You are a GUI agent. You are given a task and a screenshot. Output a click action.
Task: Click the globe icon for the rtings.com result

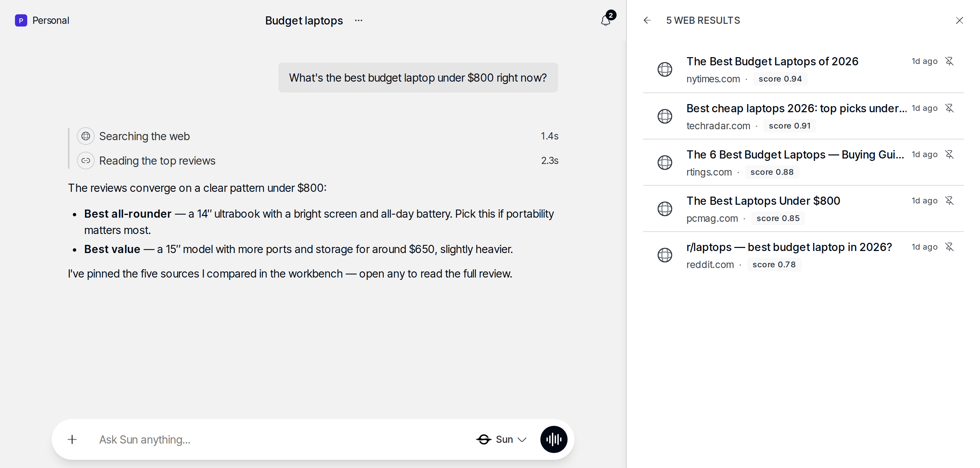click(665, 162)
